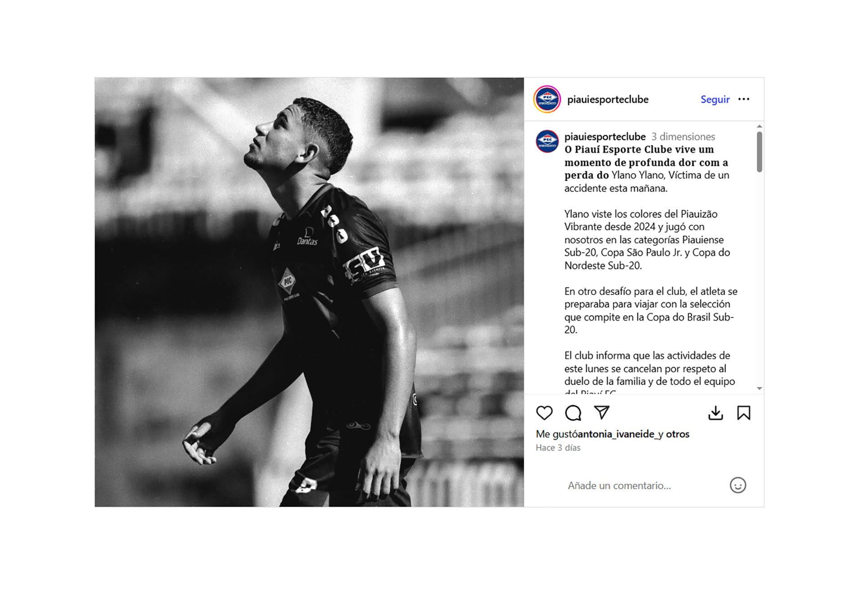Open piauiesporteclube profile from header username
Viewport: 868px width, 592px height.
(x=608, y=99)
